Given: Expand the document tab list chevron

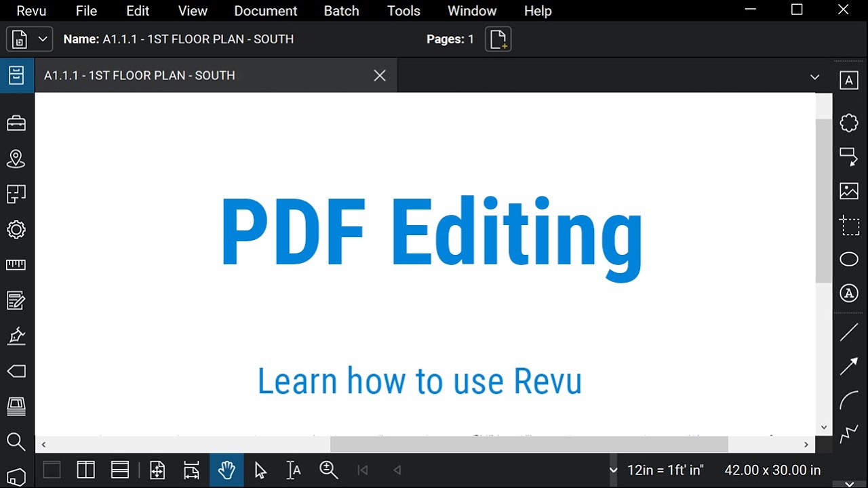Looking at the screenshot, I should point(815,77).
